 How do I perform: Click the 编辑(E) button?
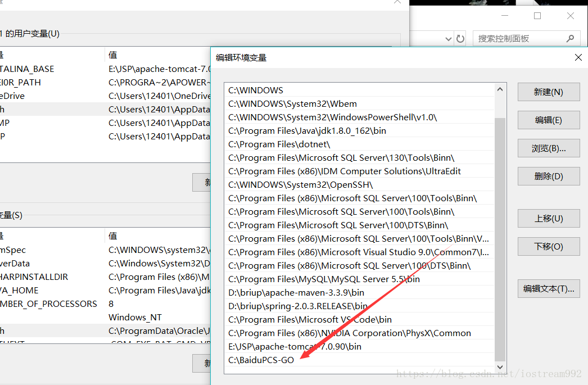(x=549, y=120)
